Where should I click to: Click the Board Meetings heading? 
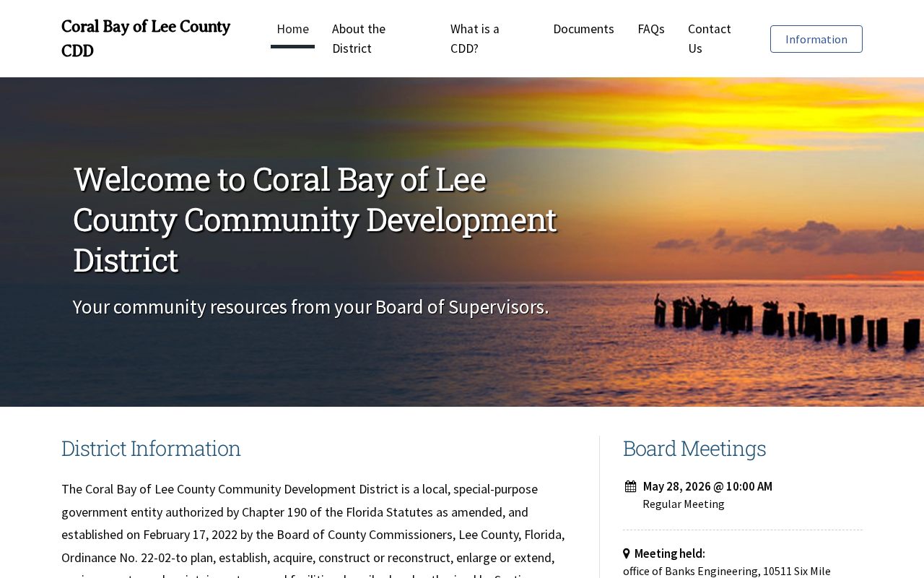click(x=694, y=449)
